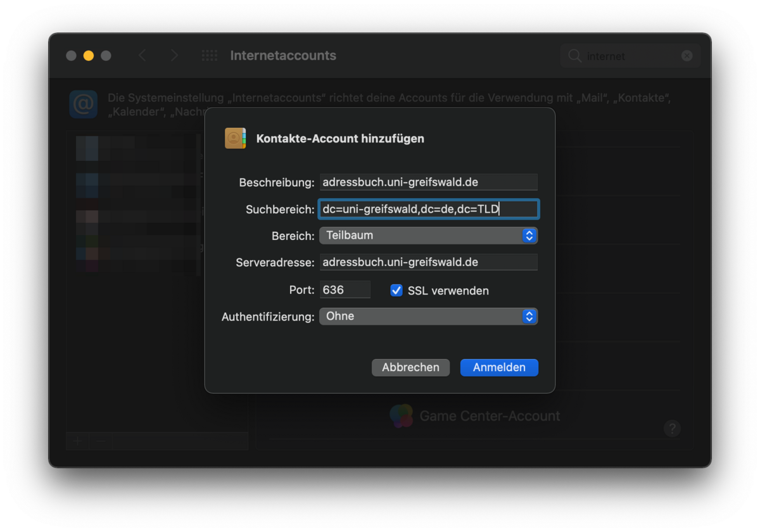Click the Contacts address book icon
Viewport: 760px width, 532px height.
(x=235, y=138)
